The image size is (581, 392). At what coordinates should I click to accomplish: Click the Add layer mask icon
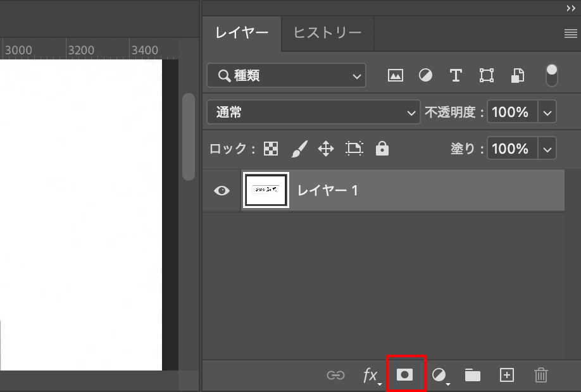404,375
